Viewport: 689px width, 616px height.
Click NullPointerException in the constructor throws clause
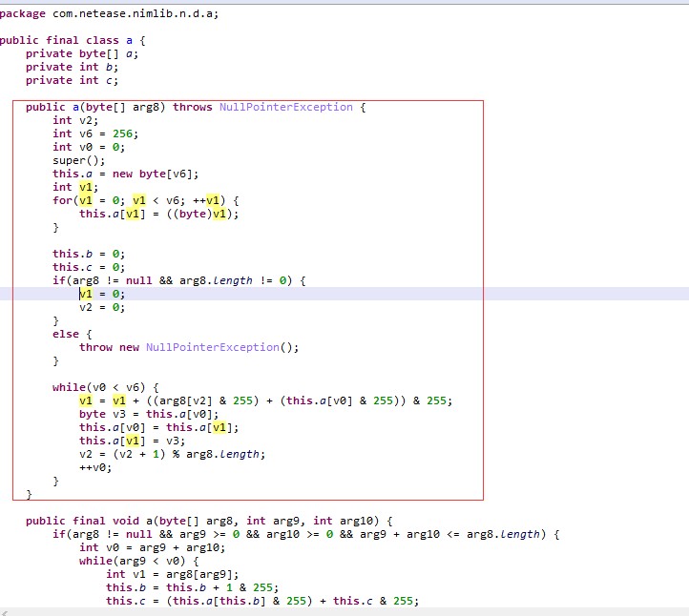tap(286, 107)
